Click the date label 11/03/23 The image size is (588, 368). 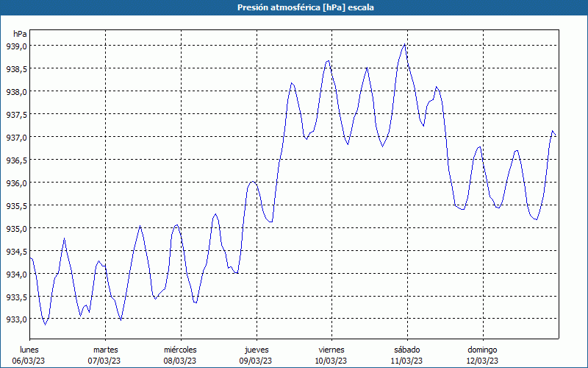coord(406,361)
